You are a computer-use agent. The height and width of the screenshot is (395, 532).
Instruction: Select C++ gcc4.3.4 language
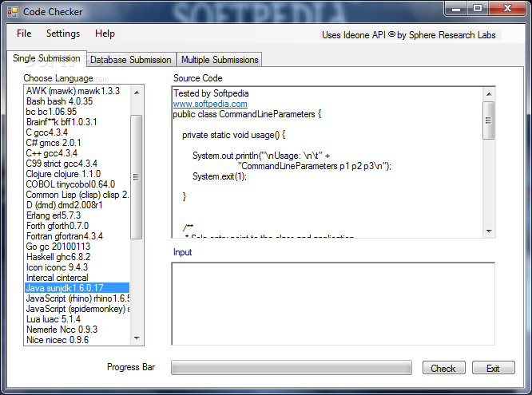(x=77, y=153)
